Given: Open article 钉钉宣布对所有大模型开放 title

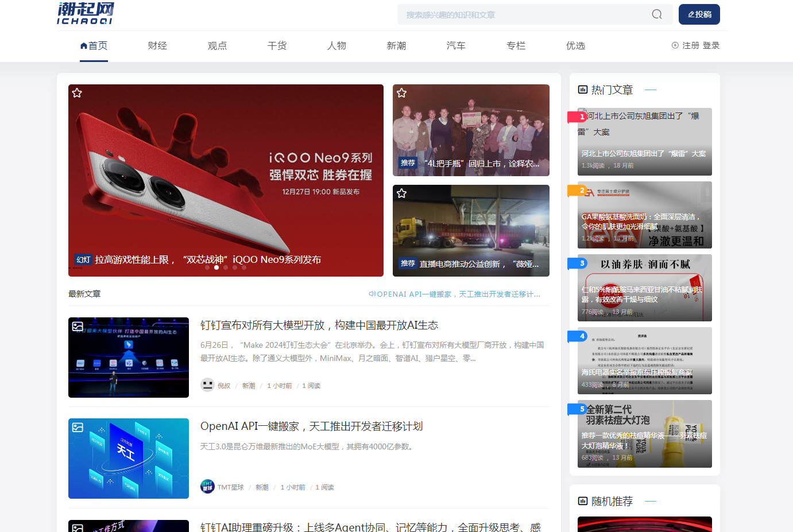Looking at the screenshot, I should [x=319, y=325].
